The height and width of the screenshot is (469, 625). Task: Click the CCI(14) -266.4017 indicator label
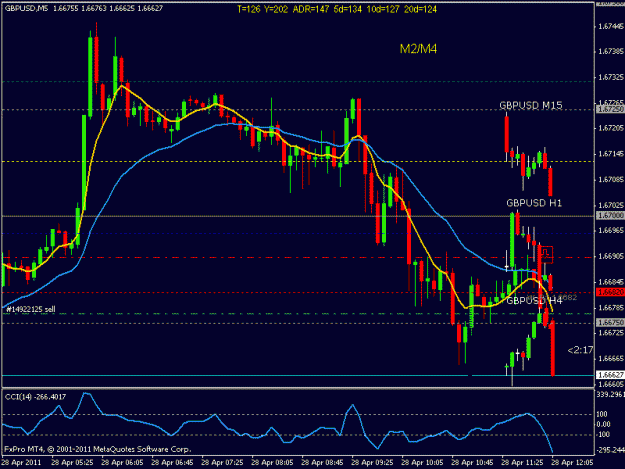click(35, 396)
